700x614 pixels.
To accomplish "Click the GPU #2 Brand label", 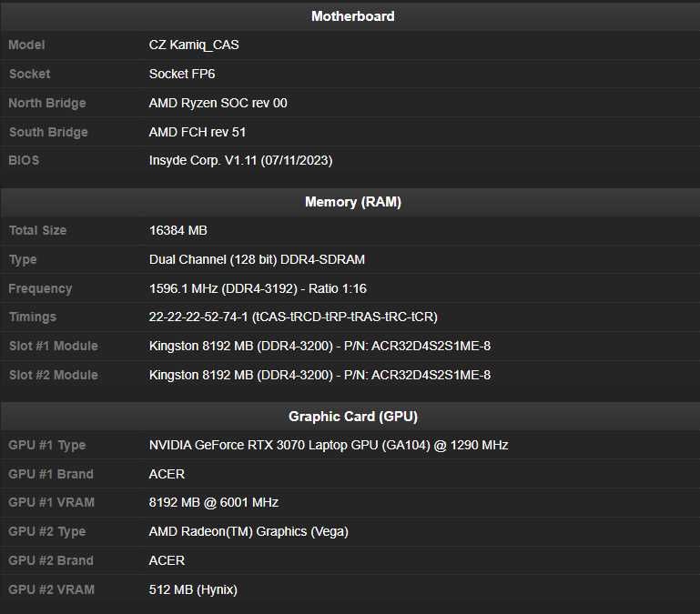I will pyautogui.click(x=51, y=561).
